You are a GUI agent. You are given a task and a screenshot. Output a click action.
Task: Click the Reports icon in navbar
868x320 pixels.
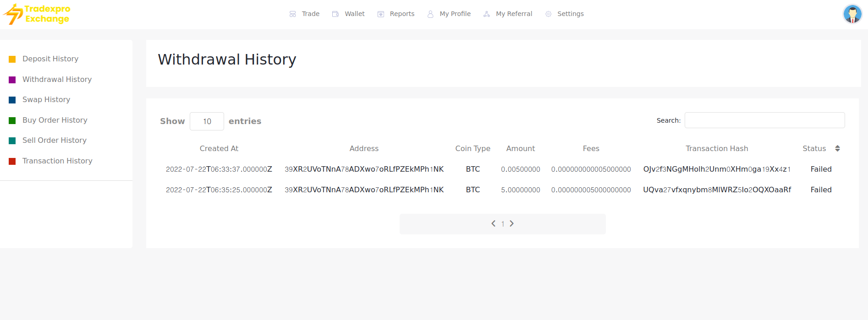coord(381,14)
